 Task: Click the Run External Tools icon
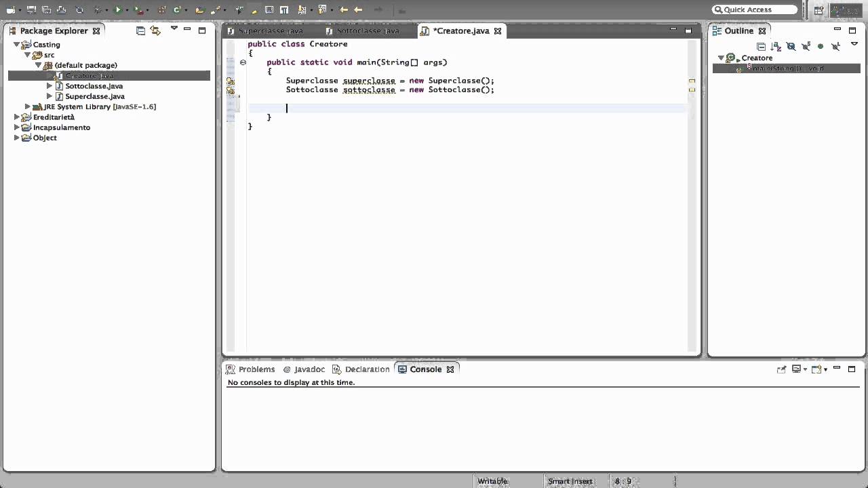(138, 10)
